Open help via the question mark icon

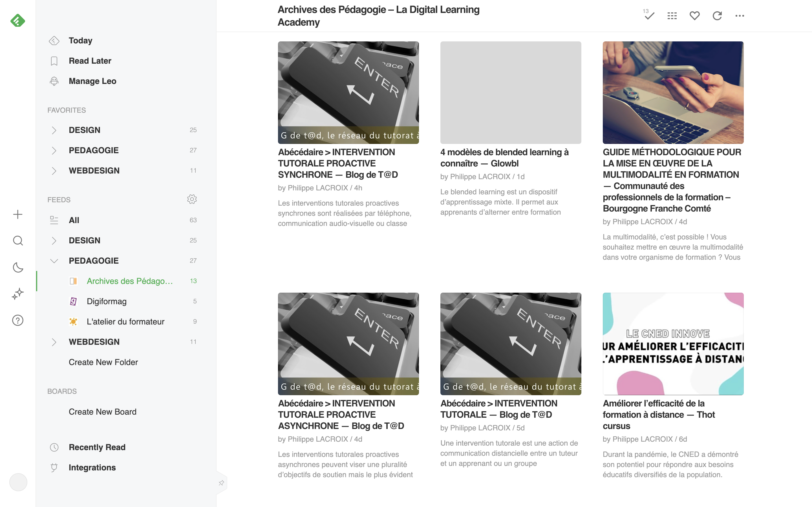click(18, 320)
